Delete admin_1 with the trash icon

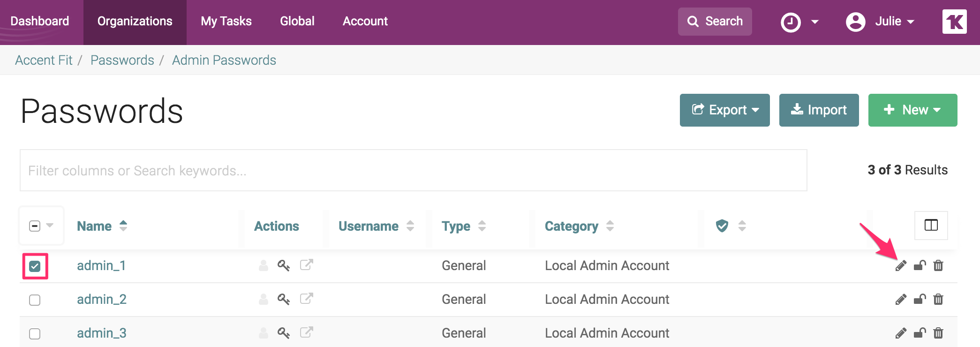pyautogui.click(x=938, y=265)
